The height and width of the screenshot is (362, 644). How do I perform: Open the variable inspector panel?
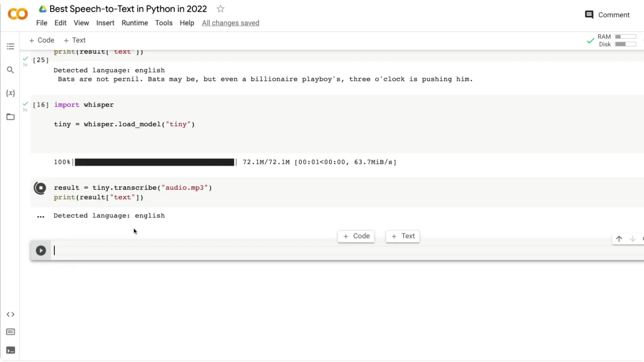pyautogui.click(x=10, y=93)
